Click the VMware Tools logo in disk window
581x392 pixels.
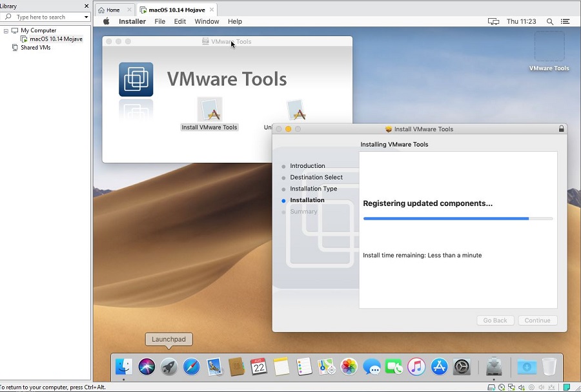136,79
